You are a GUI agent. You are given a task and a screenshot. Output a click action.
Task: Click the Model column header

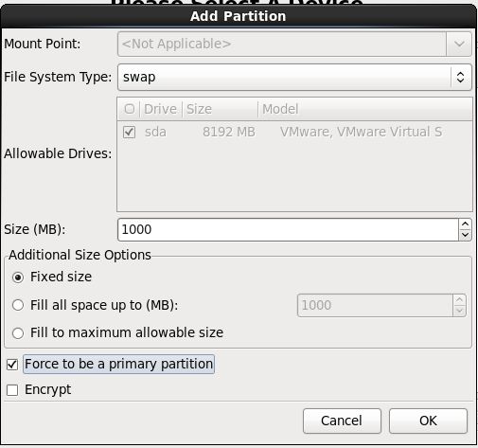pos(365,109)
